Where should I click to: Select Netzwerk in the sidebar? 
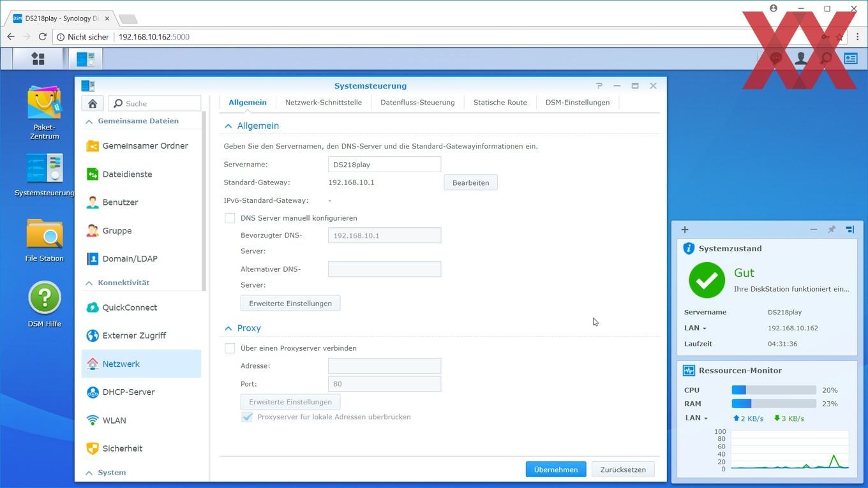tap(141, 364)
